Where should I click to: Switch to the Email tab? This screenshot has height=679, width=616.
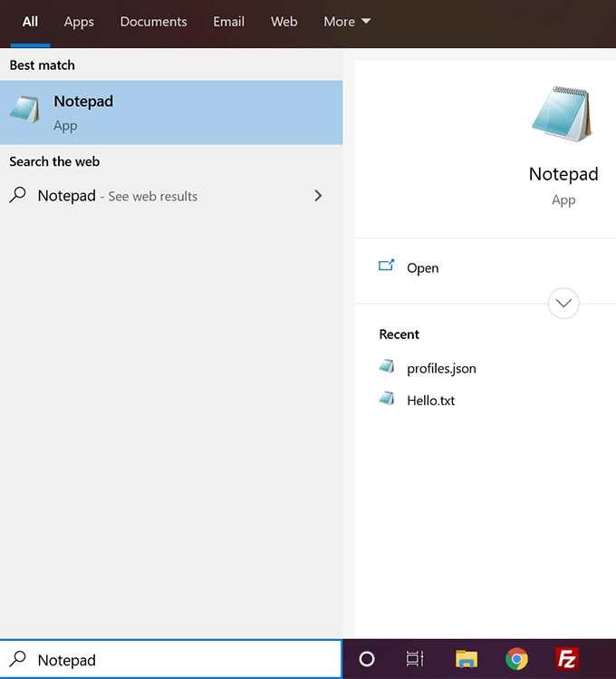click(x=229, y=22)
